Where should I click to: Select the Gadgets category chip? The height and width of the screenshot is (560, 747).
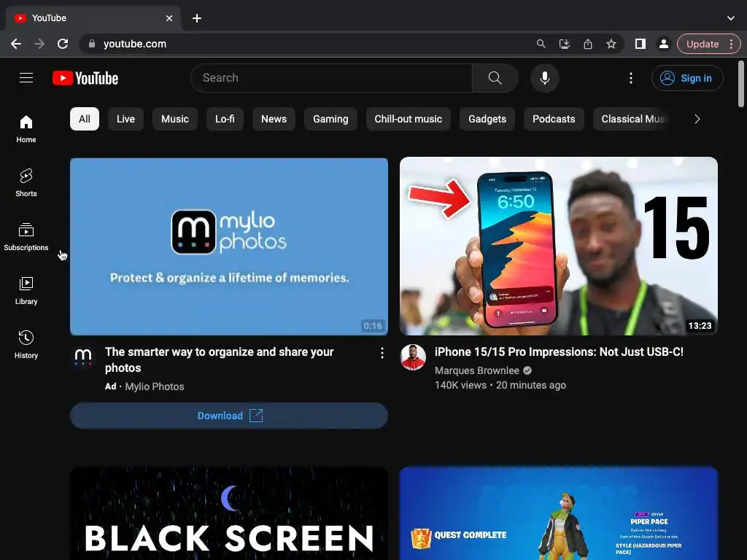point(487,119)
